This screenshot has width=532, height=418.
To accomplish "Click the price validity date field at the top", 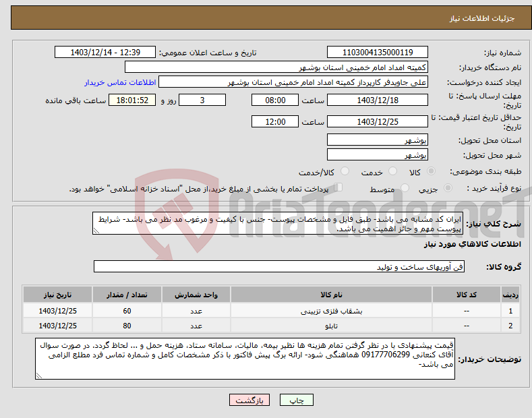I will click(378, 121).
